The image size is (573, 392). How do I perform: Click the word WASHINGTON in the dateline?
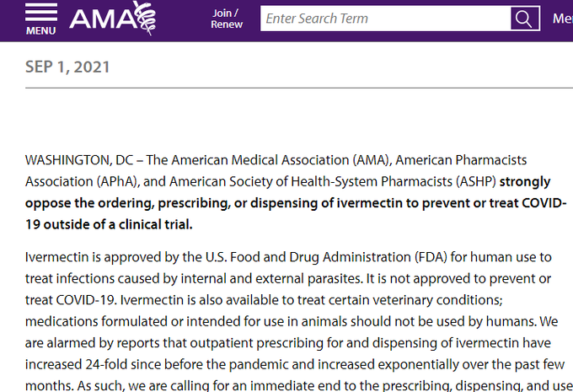click(68, 160)
